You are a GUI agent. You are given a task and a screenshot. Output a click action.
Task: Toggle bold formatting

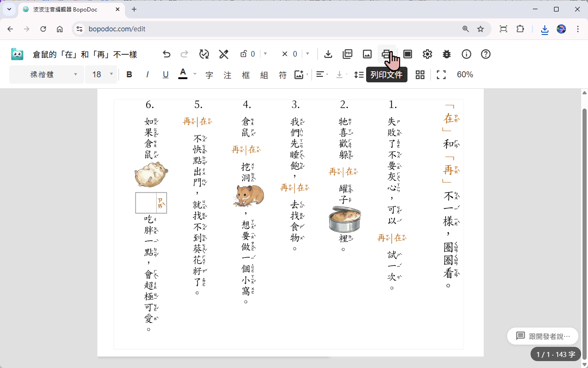tap(129, 75)
